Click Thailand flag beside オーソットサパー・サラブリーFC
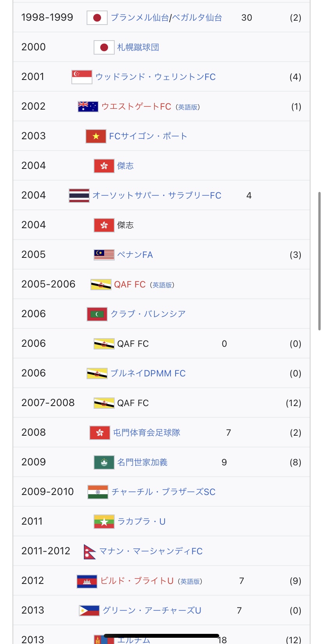323x644 pixels. point(79,195)
